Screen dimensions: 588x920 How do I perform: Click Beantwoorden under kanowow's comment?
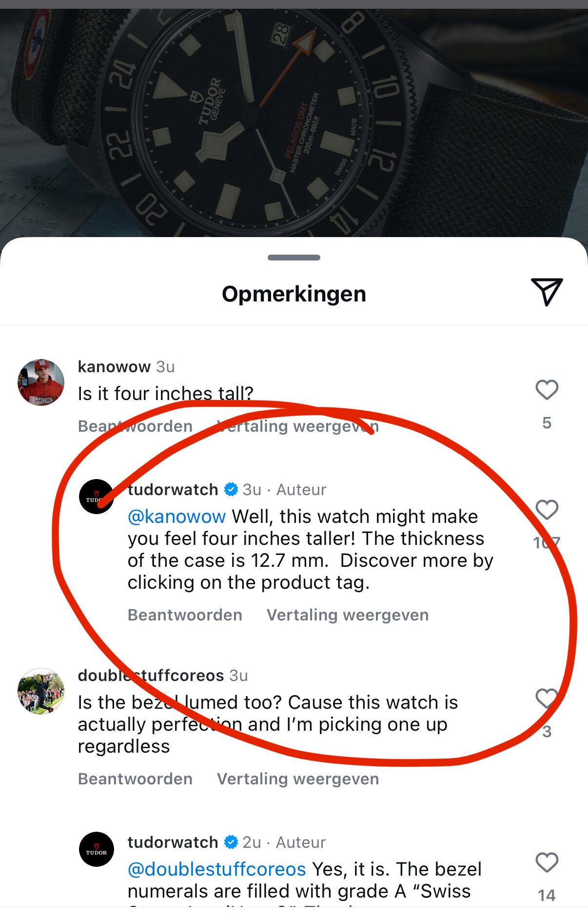(x=136, y=426)
